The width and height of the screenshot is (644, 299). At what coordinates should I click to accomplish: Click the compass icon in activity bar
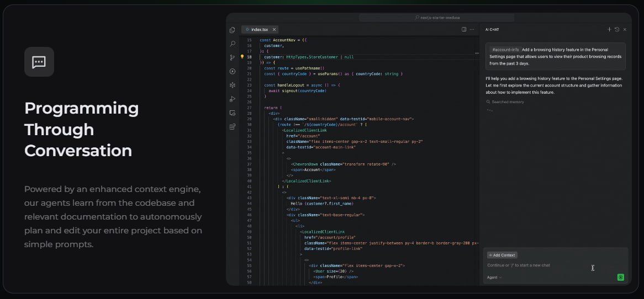click(x=233, y=71)
